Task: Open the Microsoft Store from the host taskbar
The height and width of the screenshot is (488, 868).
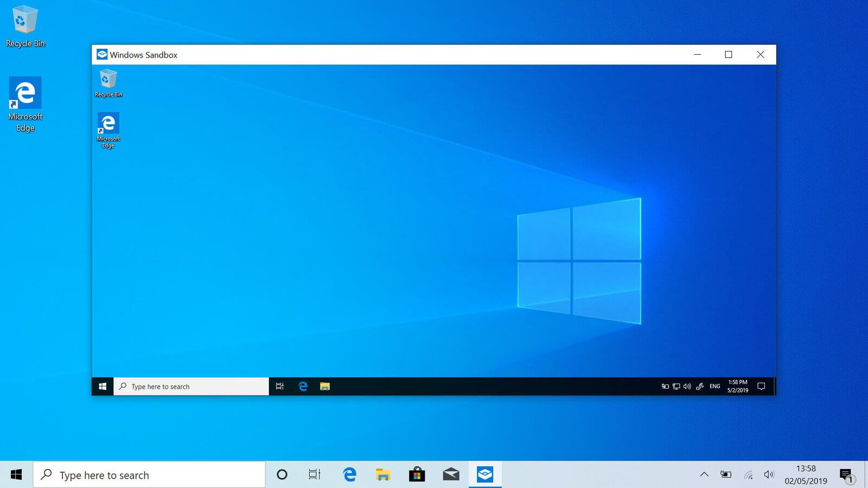Action: point(417,474)
